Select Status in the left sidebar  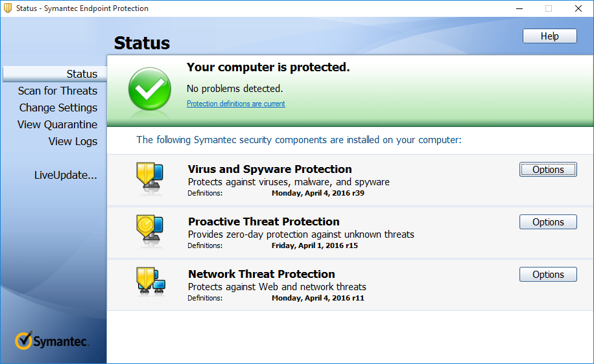coord(82,74)
